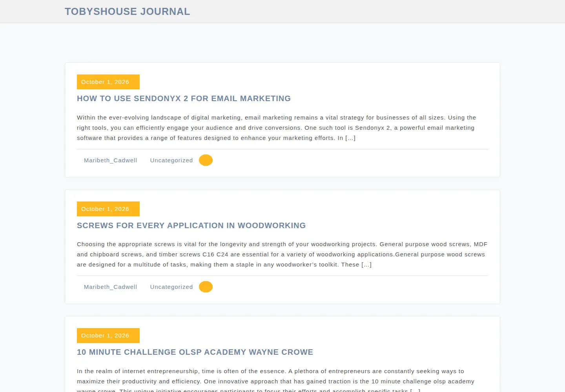Open author Maribeth_Cadwell under the Sendonyx post
Viewport: 565px width, 392px height.
pyautogui.click(x=110, y=160)
